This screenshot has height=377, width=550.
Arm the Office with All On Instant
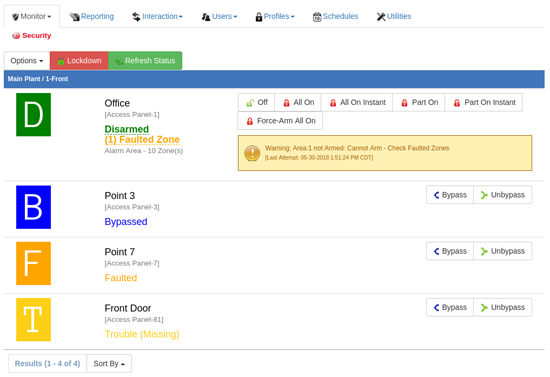click(x=357, y=102)
